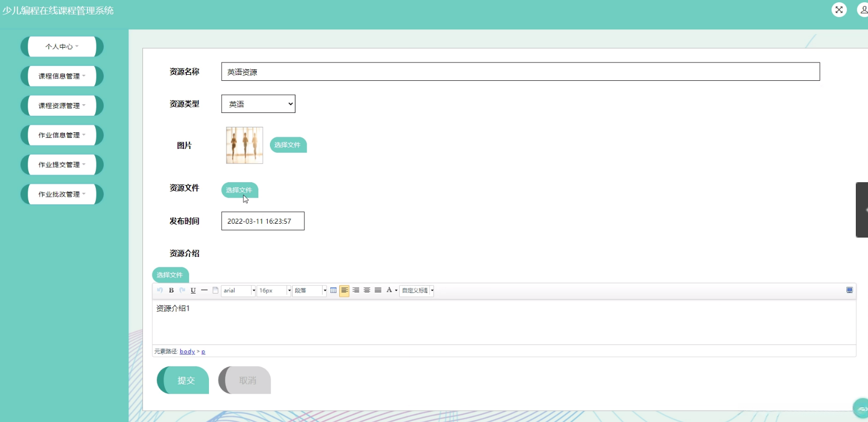Open the 自定义标题 custom heading dropdown
The height and width of the screenshot is (422, 868).
[x=417, y=290]
